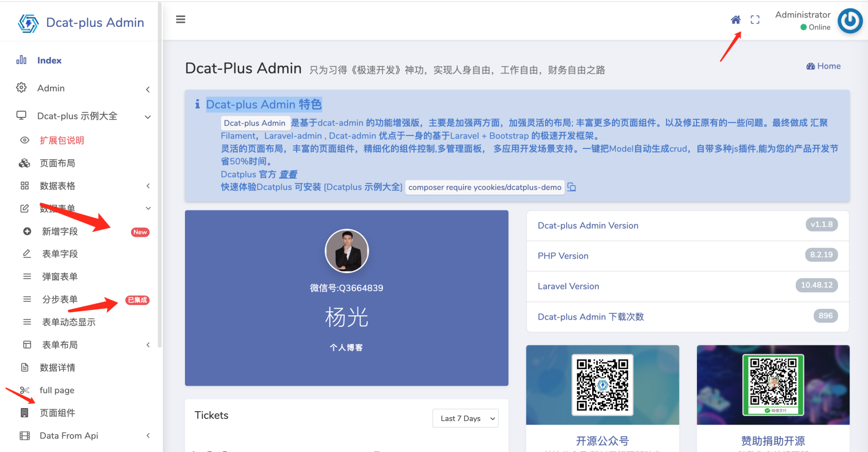Click the dashboard icon in Home breadcrumb

click(x=811, y=66)
